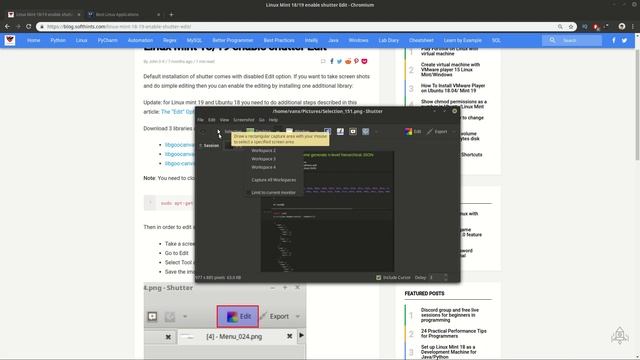
Task: Share article via Reddit icon
Action: coord(348,61)
